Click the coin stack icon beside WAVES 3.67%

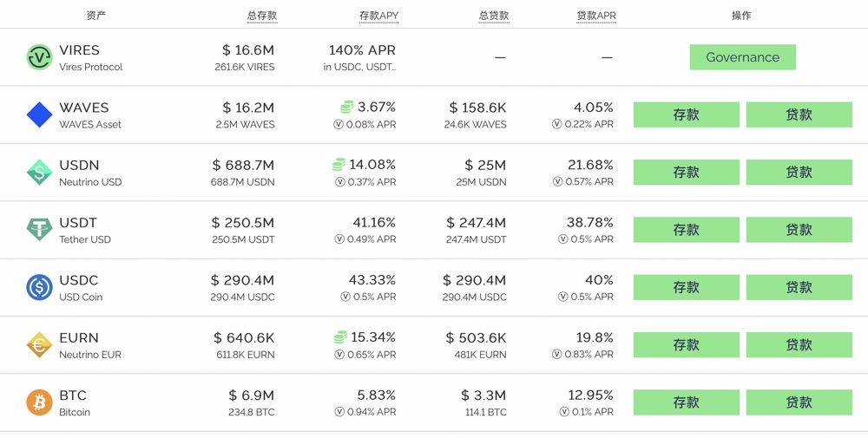point(347,108)
